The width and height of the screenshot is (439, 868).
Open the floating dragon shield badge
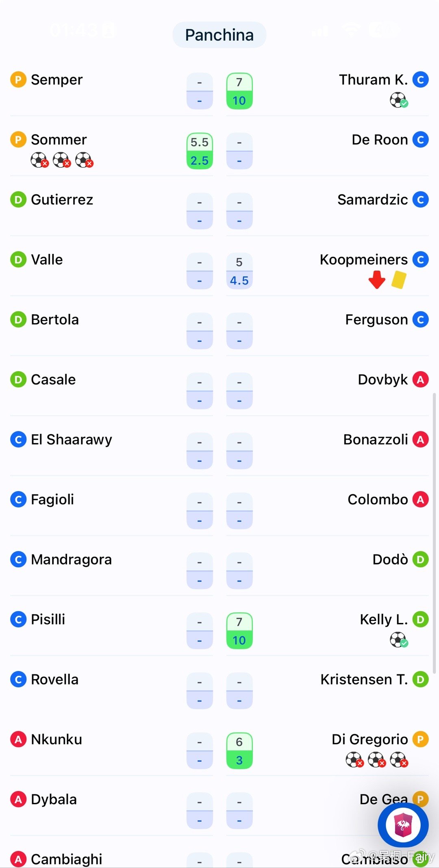(403, 825)
